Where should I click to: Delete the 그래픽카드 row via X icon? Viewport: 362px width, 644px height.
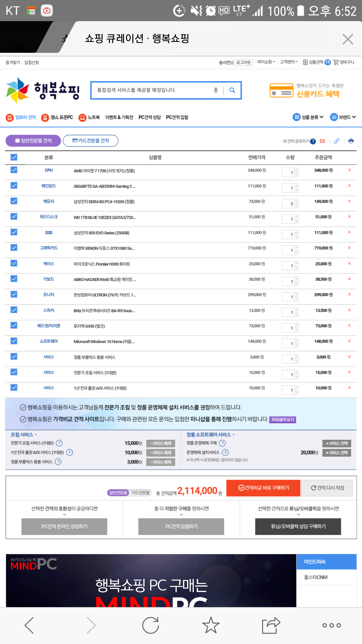pos(349,248)
